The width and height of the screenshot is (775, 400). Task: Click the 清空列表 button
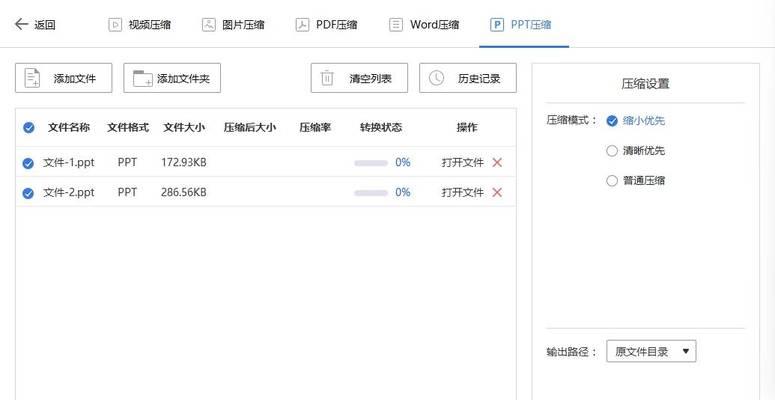point(359,78)
